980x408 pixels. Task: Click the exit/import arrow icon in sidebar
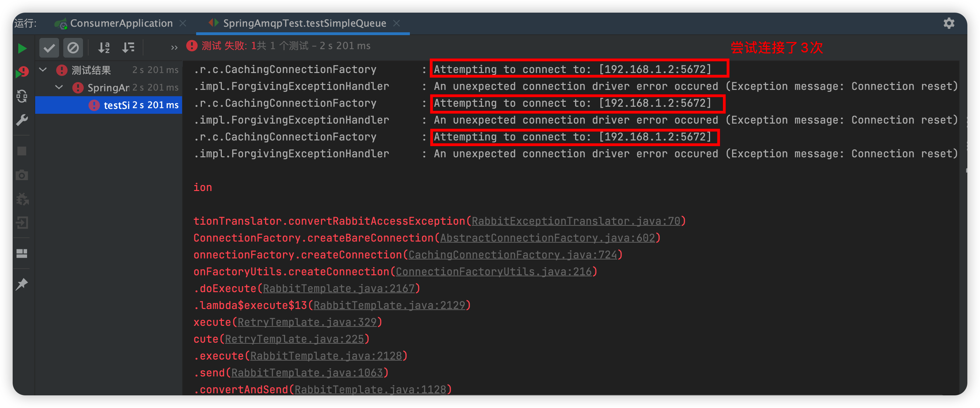pos(22,223)
